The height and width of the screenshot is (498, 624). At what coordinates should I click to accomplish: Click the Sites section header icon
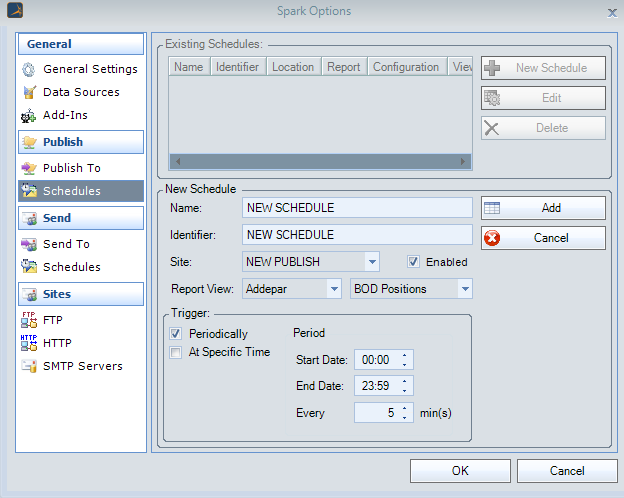29,294
